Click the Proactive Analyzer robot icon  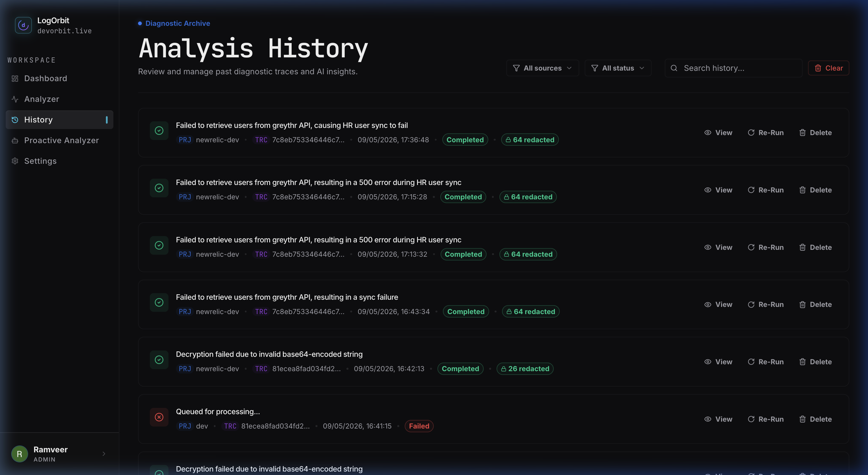pyautogui.click(x=15, y=140)
